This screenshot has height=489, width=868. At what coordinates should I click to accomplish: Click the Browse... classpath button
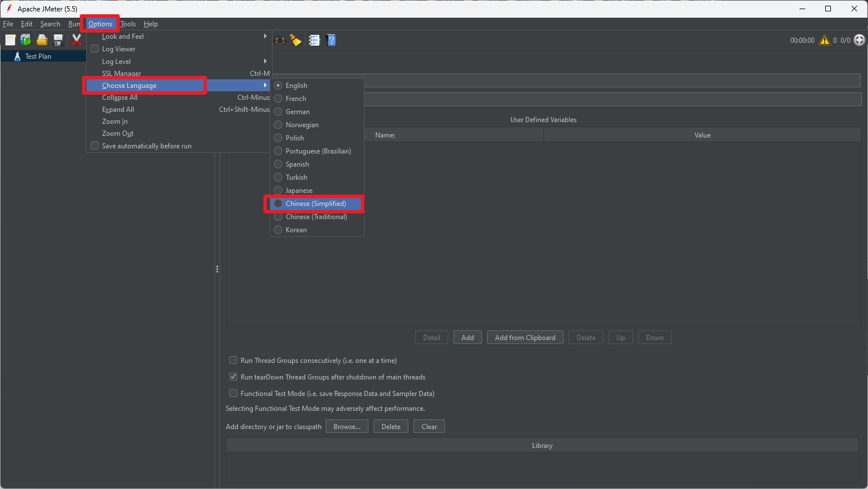pos(347,427)
